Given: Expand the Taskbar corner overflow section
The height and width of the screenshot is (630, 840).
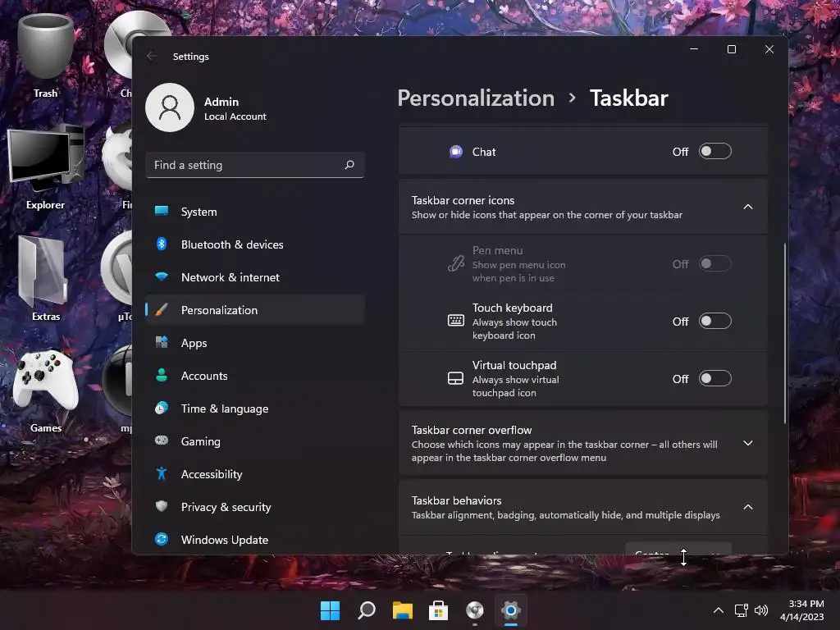Looking at the screenshot, I should click(748, 443).
